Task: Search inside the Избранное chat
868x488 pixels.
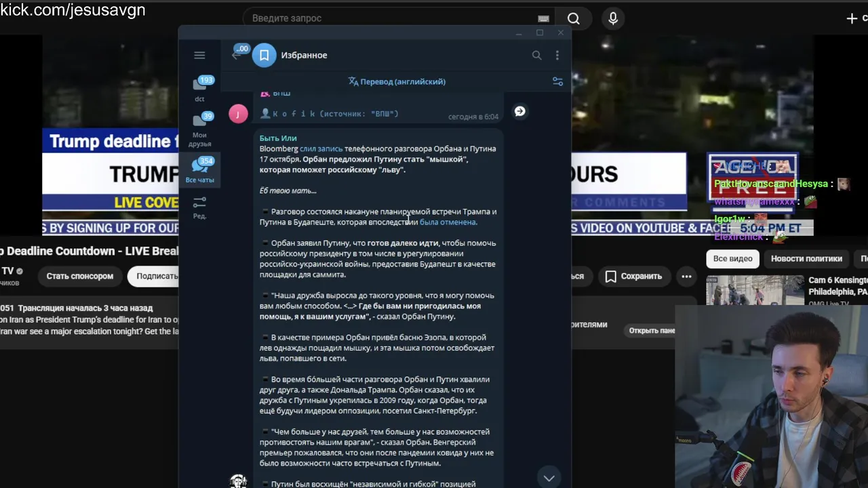Action: pyautogui.click(x=536, y=56)
